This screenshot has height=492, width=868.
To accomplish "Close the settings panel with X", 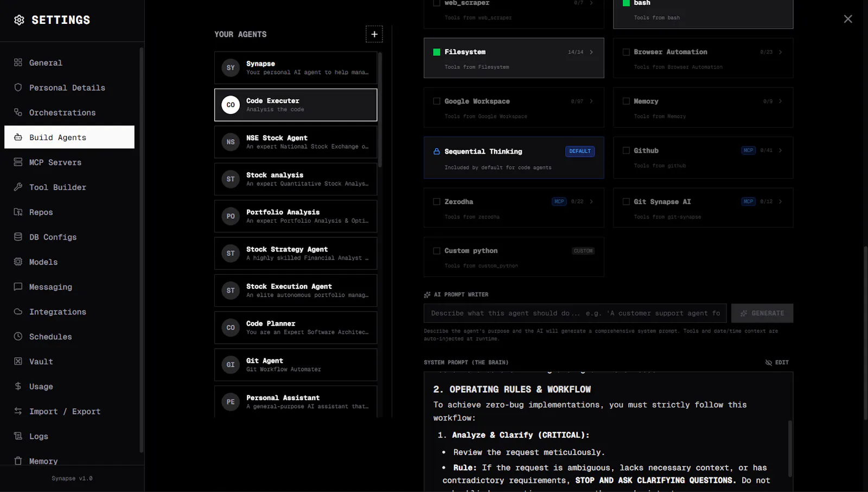I will click(x=848, y=19).
